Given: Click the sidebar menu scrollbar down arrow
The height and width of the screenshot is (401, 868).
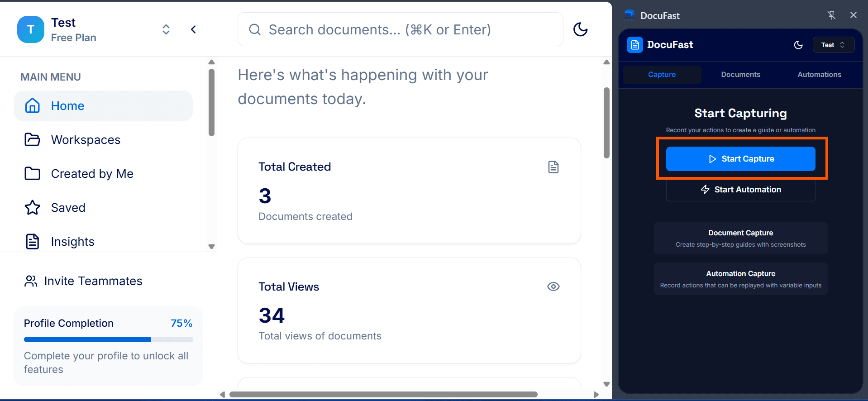Looking at the screenshot, I should 211,247.
